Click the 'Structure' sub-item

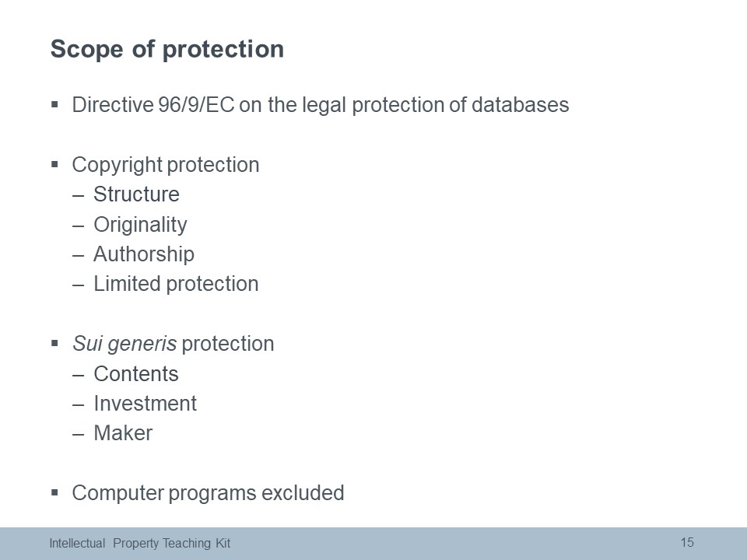(x=136, y=194)
